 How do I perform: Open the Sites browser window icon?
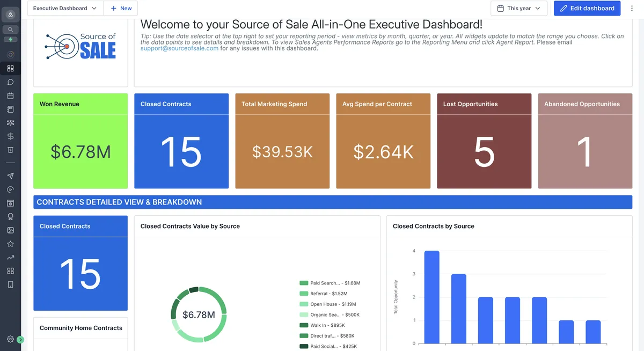click(10, 203)
